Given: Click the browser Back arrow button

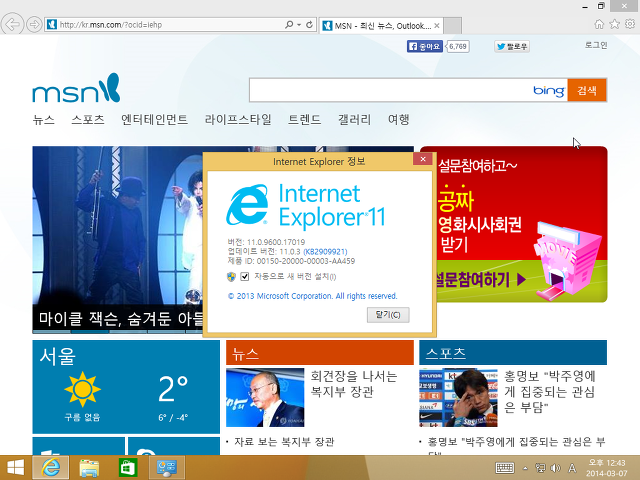Looking at the screenshot, I should tap(12, 24).
